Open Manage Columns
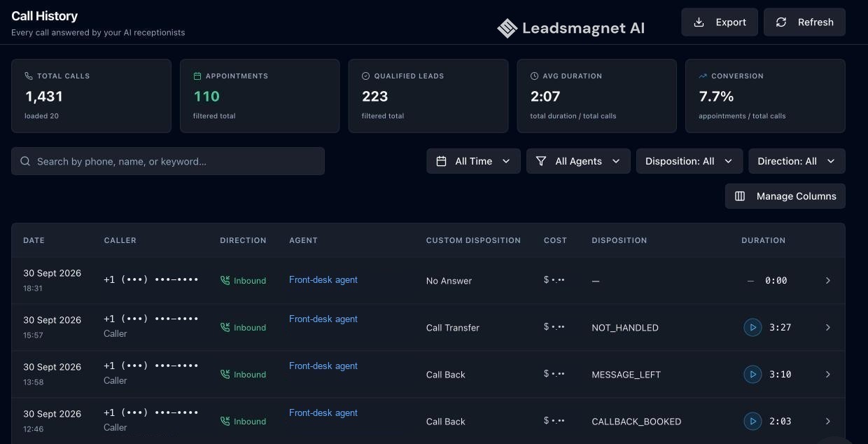 click(785, 196)
